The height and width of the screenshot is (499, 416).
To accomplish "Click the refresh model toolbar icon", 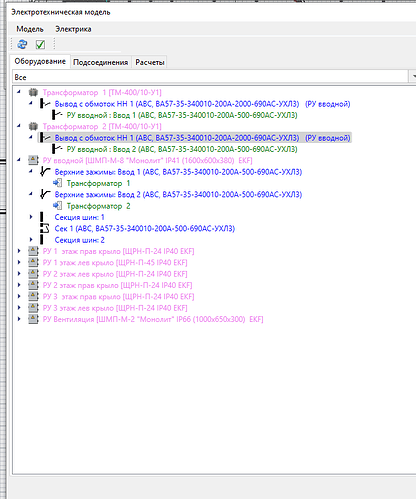I will click(22, 44).
